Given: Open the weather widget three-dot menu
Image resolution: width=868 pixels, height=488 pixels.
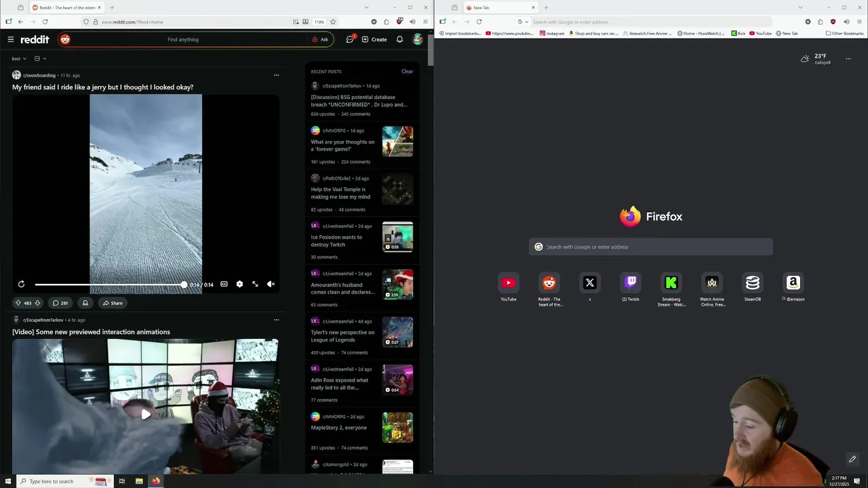Looking at the screenshot, I should coord(848,59).
